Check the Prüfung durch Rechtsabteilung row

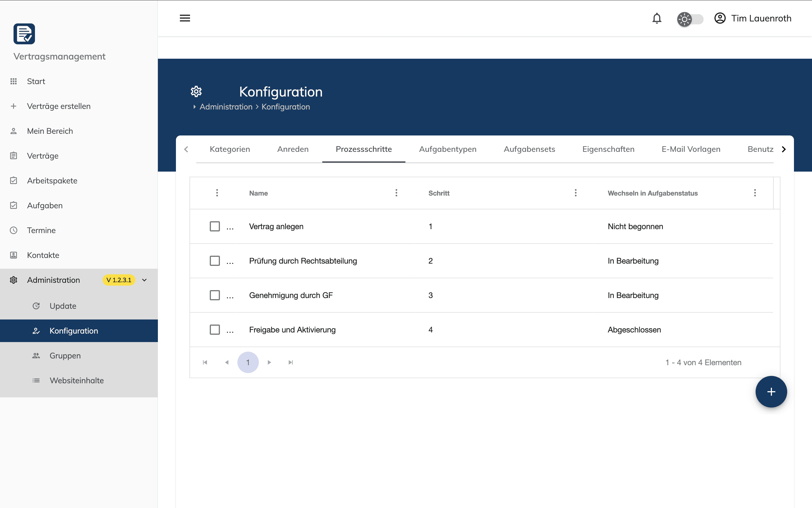coord(215,261)
